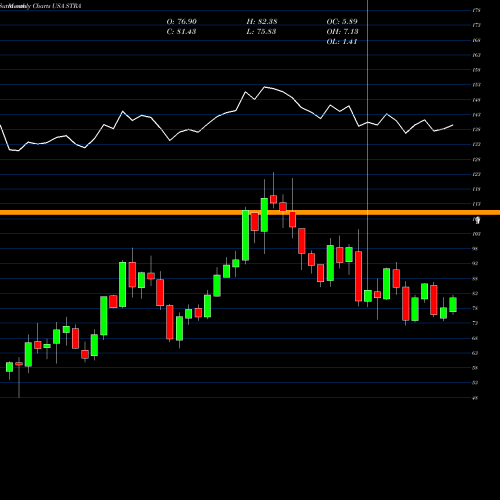Click the '58' price axis label

pos(475,368)
